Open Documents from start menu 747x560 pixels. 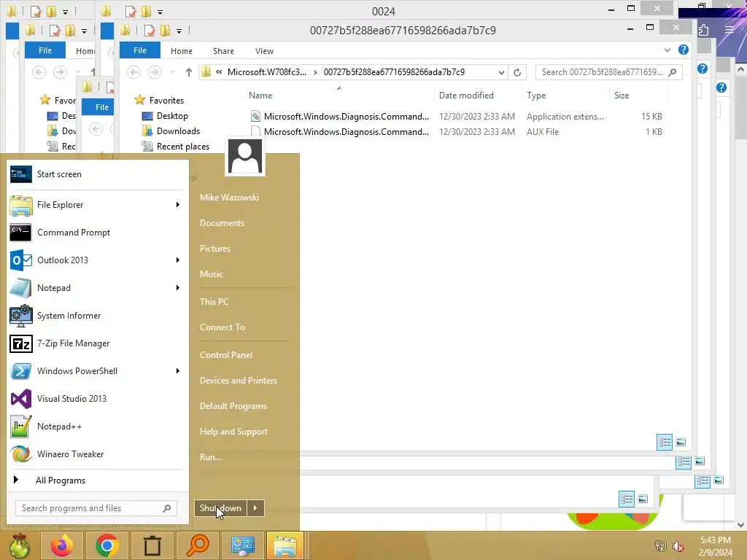pos(222,223)
